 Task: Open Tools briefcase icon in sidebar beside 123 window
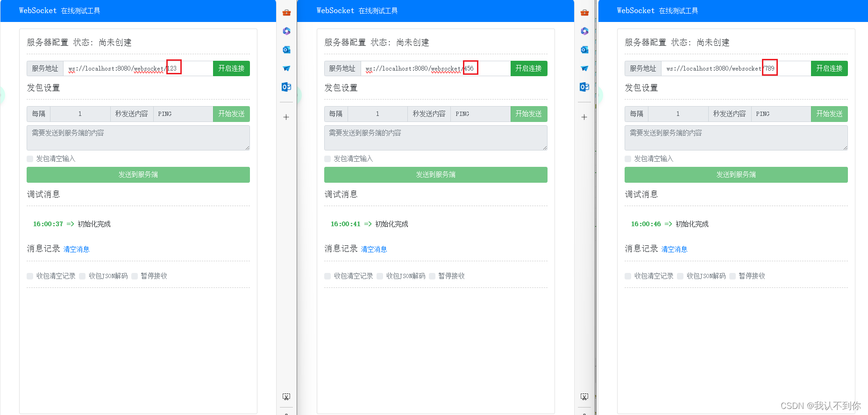click(x=286, y=13)
